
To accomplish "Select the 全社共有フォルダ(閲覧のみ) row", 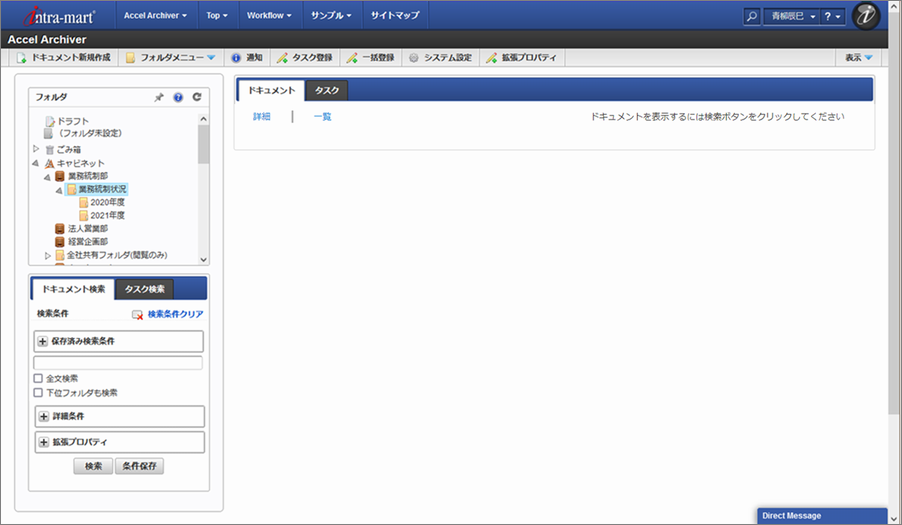I will pos(117,255).
